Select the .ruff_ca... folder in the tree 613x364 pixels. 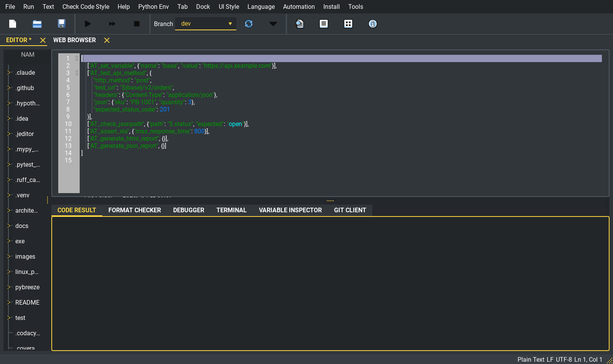tap(28, 180)
